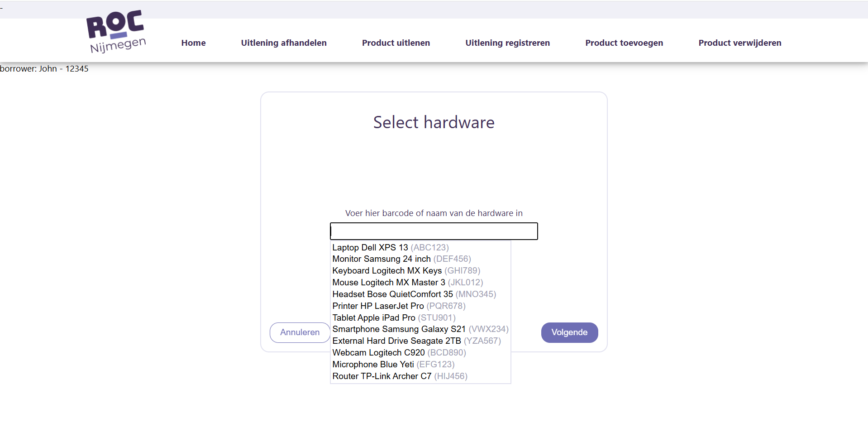Select Mouse Logitech MX Master 3
Screen dimensions: 868x428
click(420, 283)
